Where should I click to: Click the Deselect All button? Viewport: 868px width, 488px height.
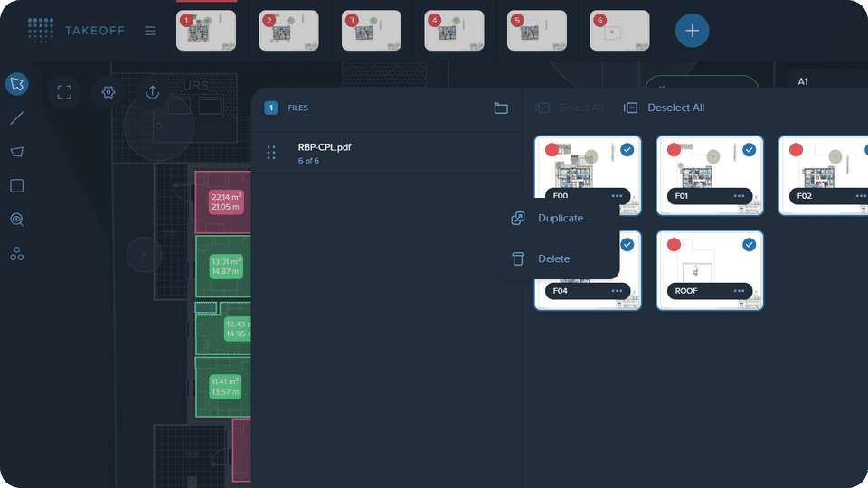click(x=665, y=108)
